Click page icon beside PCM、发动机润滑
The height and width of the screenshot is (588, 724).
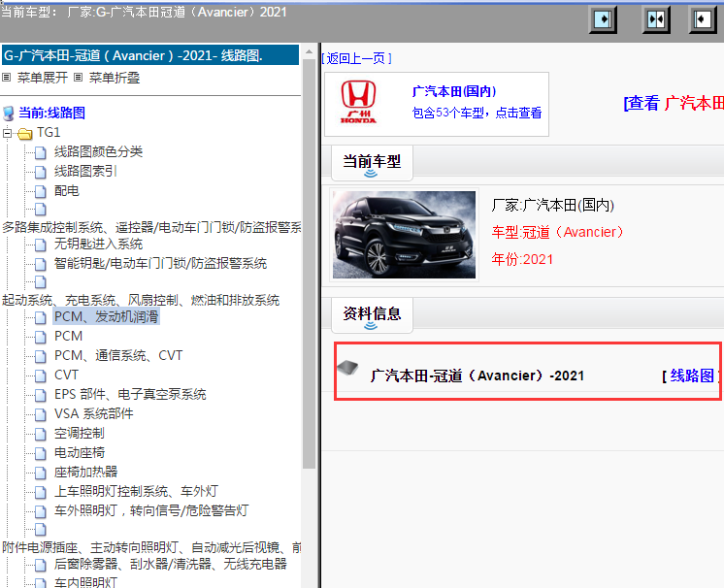tap(41, 317)
